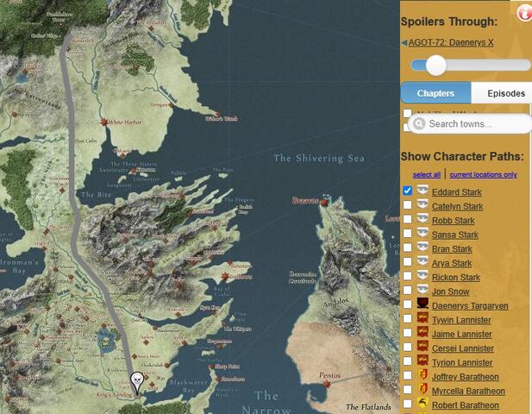Tick the Jaime Lannister path checkbox
Viewport: 532px width, 414px height.
pos(408,333)
